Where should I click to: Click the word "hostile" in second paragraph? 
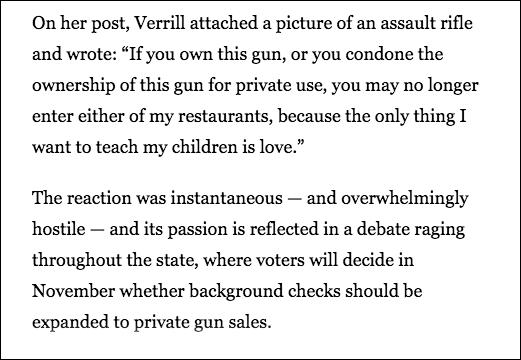click(x=58, y=229)
